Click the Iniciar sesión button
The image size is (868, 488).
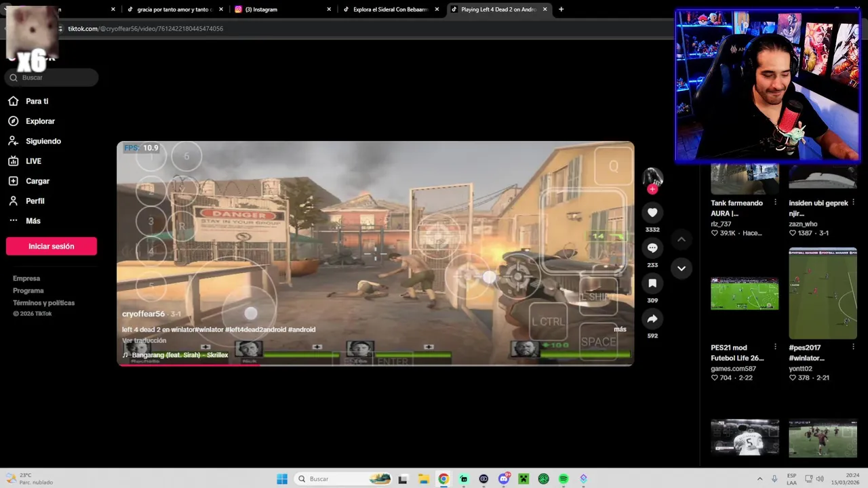click(52, 246)
